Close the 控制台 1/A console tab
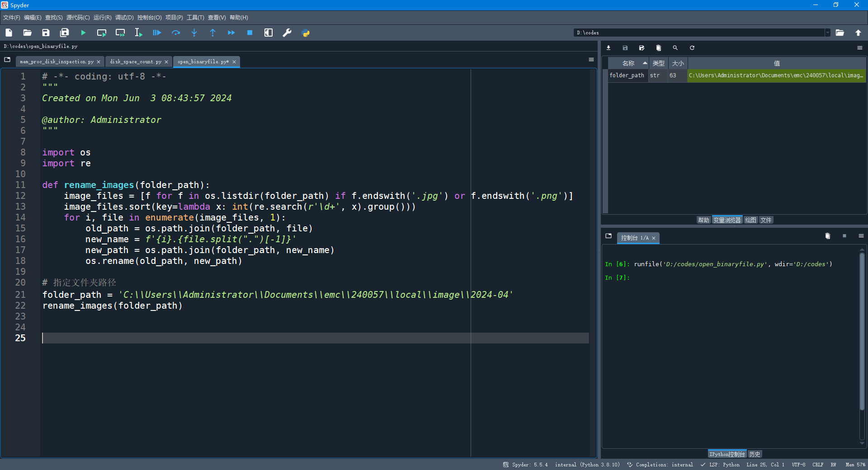Screen dimensions: 868x470 [654, 238]
